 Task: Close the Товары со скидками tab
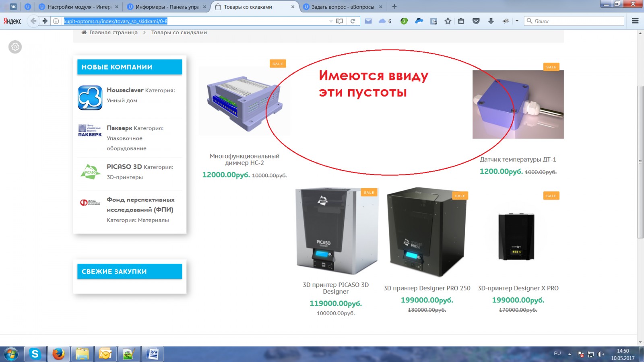(293, 7)
